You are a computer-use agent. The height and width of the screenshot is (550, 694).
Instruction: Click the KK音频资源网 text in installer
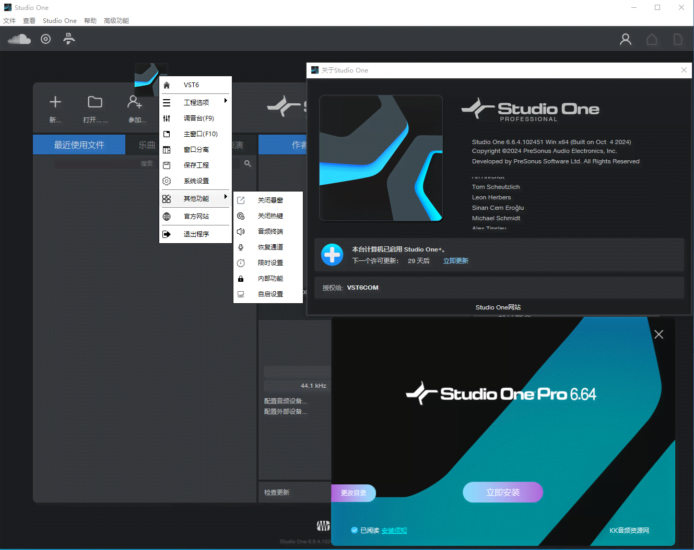[x=629, y=531]
